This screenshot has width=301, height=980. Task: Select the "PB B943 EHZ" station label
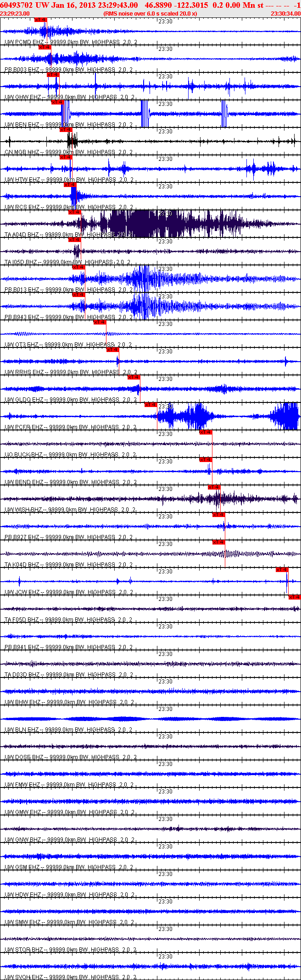pos(22,317)
